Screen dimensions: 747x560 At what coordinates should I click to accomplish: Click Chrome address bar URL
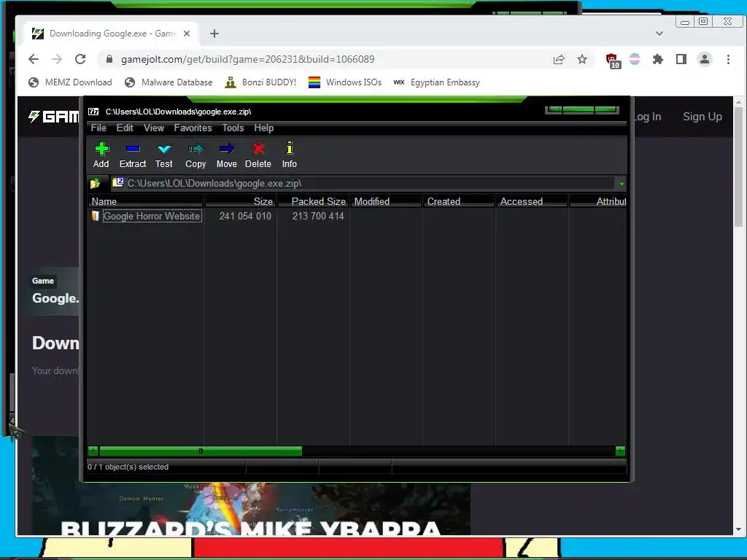pos(248,59)
